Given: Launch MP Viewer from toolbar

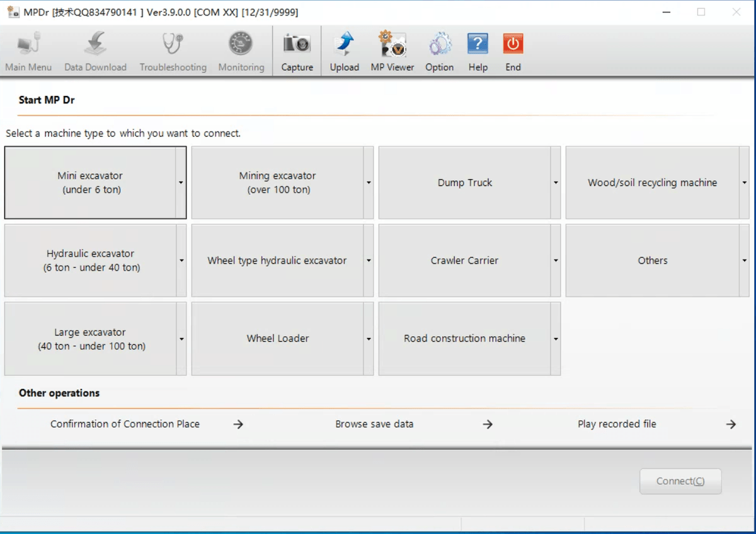Looking at the screenshot, I should pyautogui.click(x=392, y=45).
